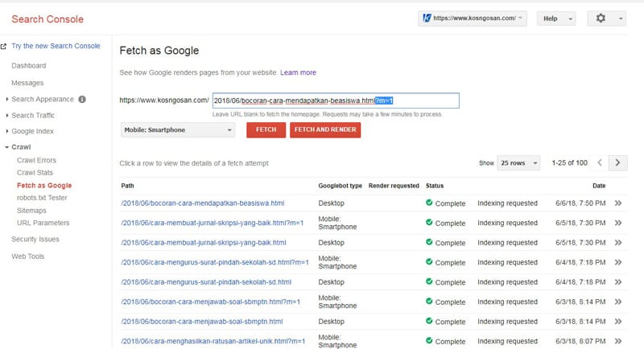Click green Complete check for desktop soal-sbmptn row
Viewport: 644px width, 349px height.
(429, 321)
